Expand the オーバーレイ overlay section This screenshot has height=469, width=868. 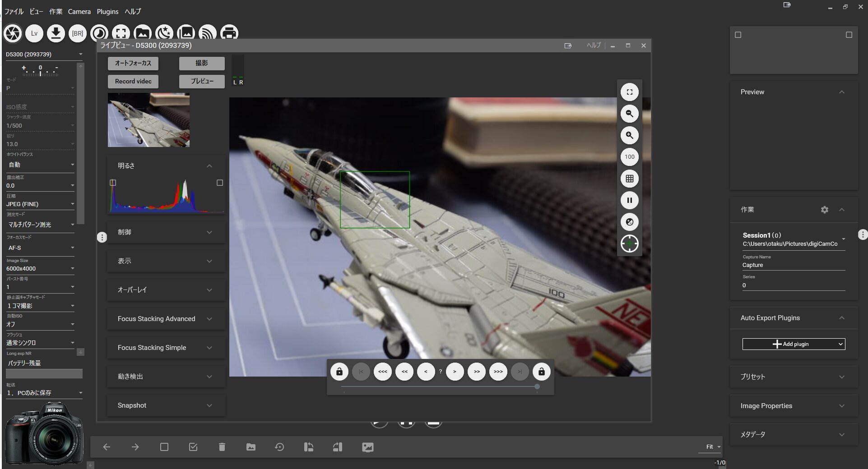pyautogui.click(x=166, y=290)
